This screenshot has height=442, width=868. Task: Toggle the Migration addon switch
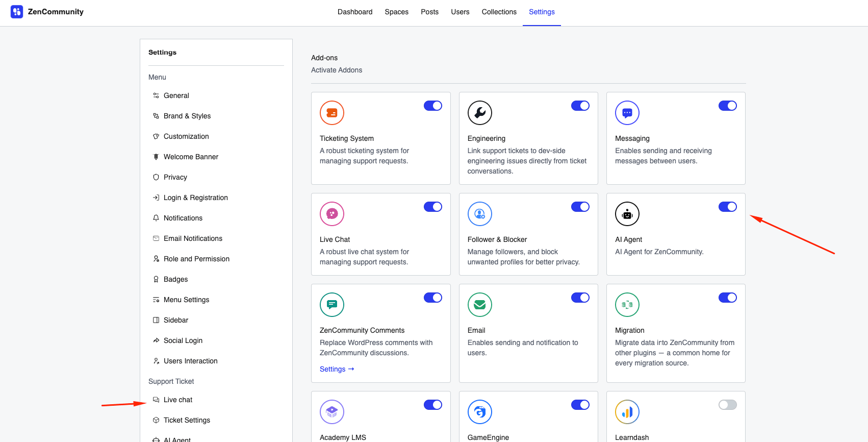728,298
